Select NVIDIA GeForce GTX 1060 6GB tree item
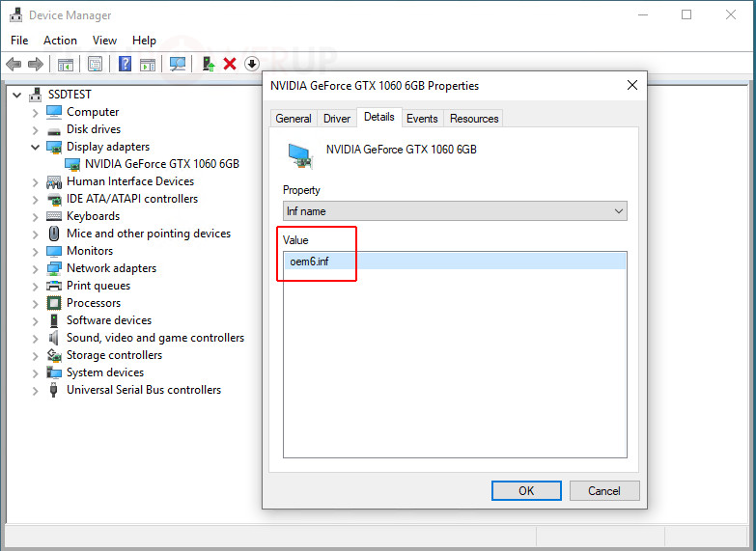 click(x=161, y=164)
